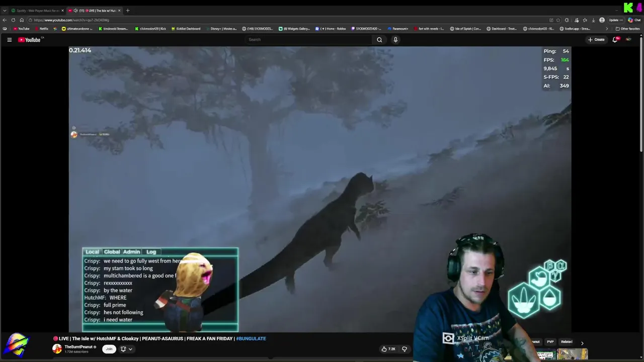
Task: Close the Spotify tab
Action: pyautogui.click(x=62, y=11)
